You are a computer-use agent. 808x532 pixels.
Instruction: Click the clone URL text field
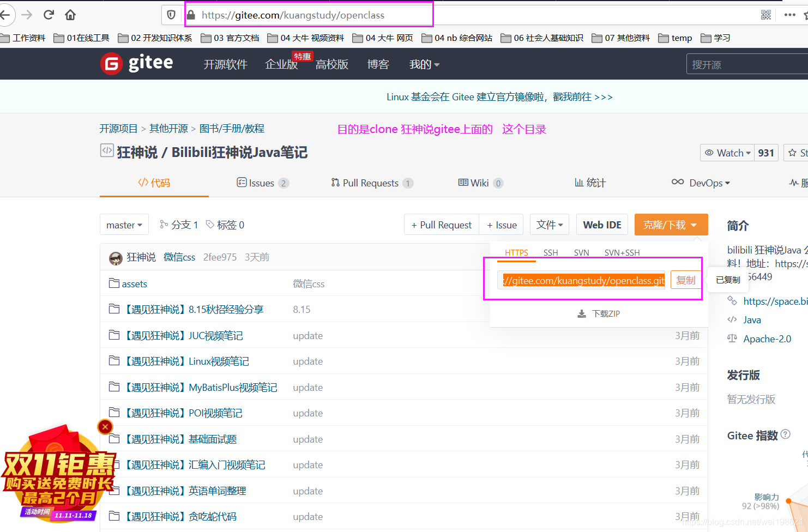[x=581, y=280]
